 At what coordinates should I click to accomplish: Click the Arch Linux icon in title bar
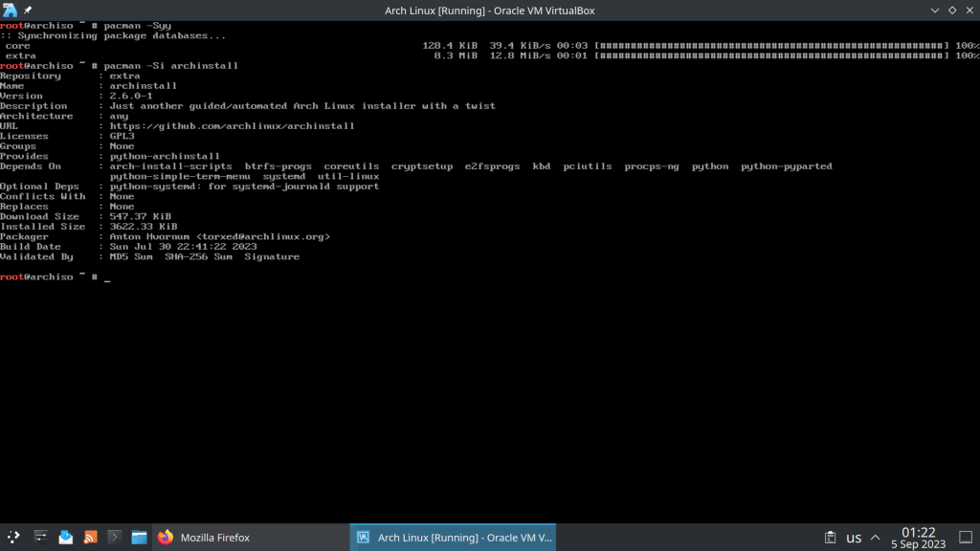(11, 10)
